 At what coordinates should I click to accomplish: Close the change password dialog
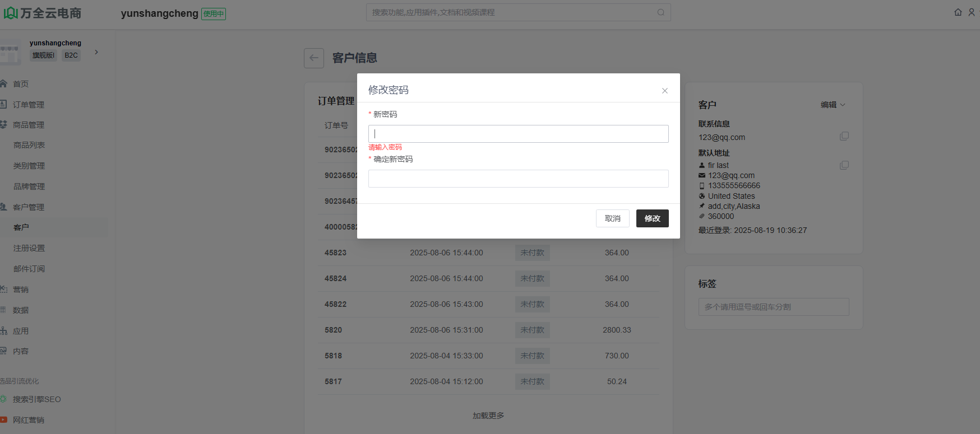(x=664, y=91)
